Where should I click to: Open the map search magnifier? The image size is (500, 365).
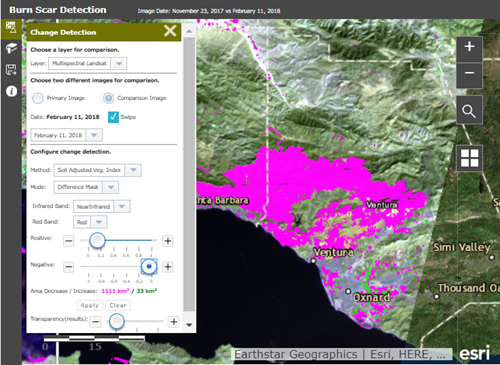[469, 110]
